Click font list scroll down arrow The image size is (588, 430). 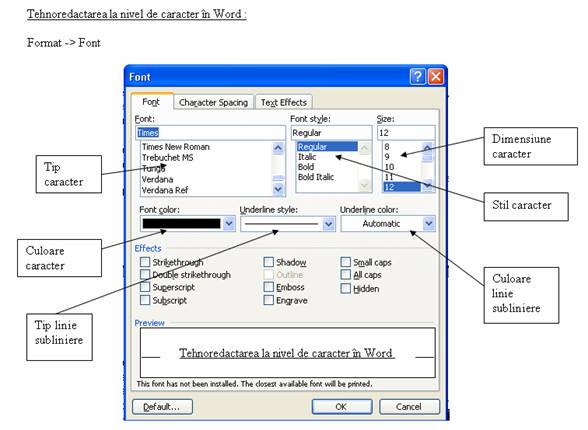point(278,189)
